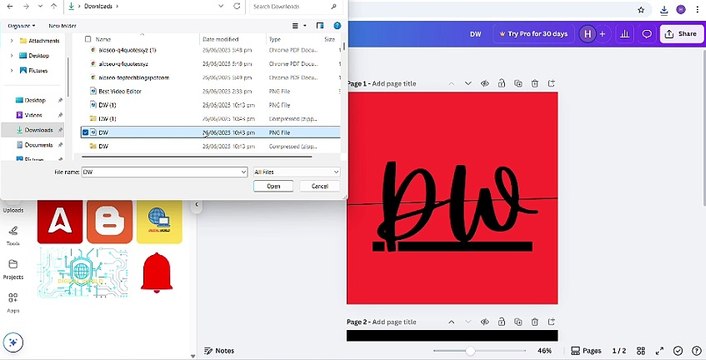Open Chrome three-dot menu
Viewport: 706px width, 360px height.
(697, 10)
